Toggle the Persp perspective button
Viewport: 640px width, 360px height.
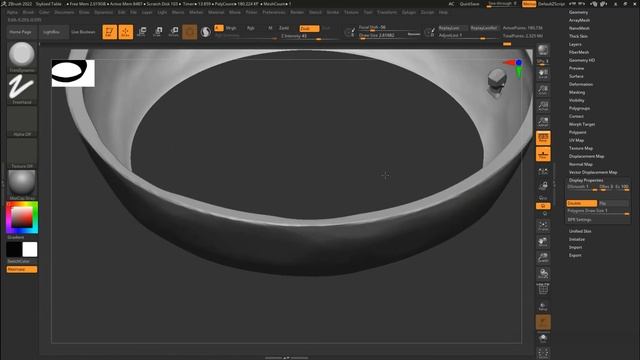coord(543,138)
